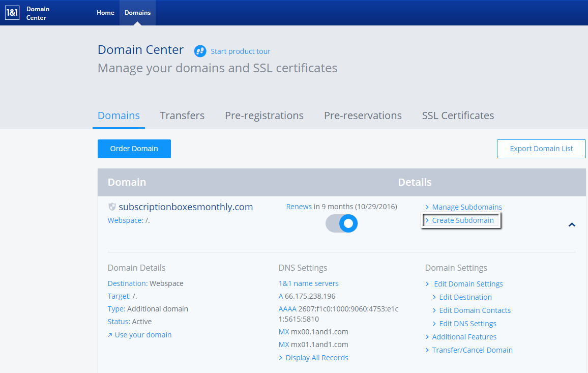Click the chevron before Edit Destination
The image size is (588, 373).
[434, 297]
